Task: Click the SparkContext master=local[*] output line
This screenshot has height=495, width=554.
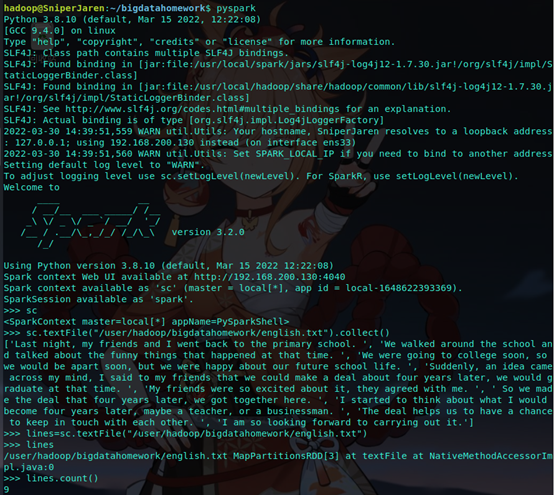Action: pyautogui.click(x=146, y=322)
